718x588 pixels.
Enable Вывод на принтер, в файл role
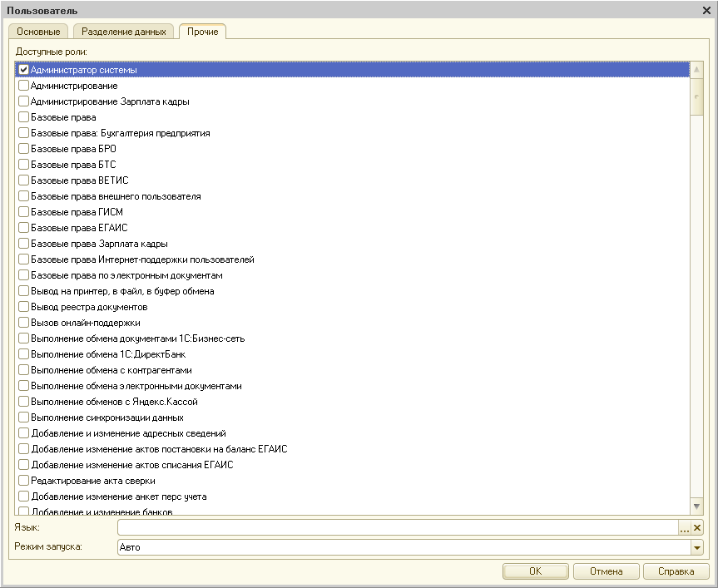pos(23,290)
